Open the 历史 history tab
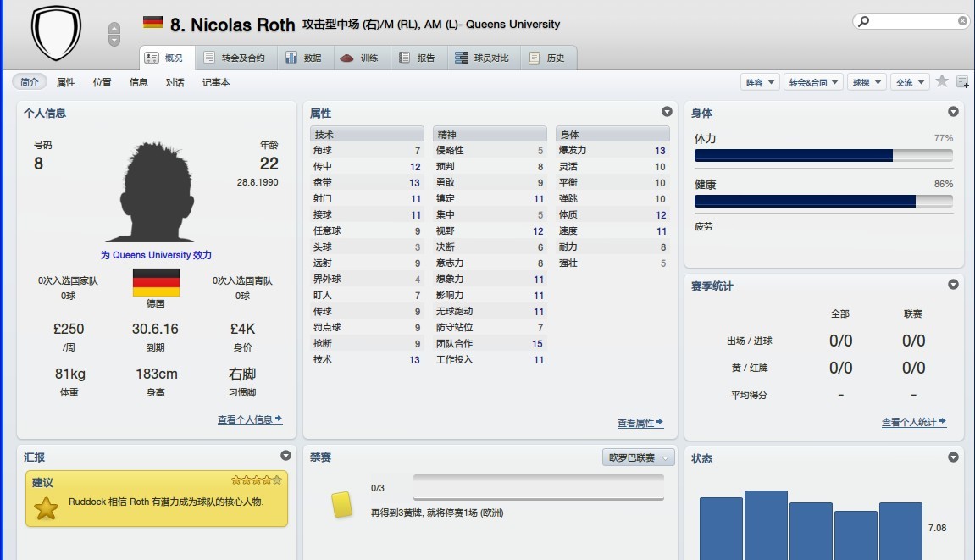The width and height of the screenshot is (975, 560). point(548,58)
